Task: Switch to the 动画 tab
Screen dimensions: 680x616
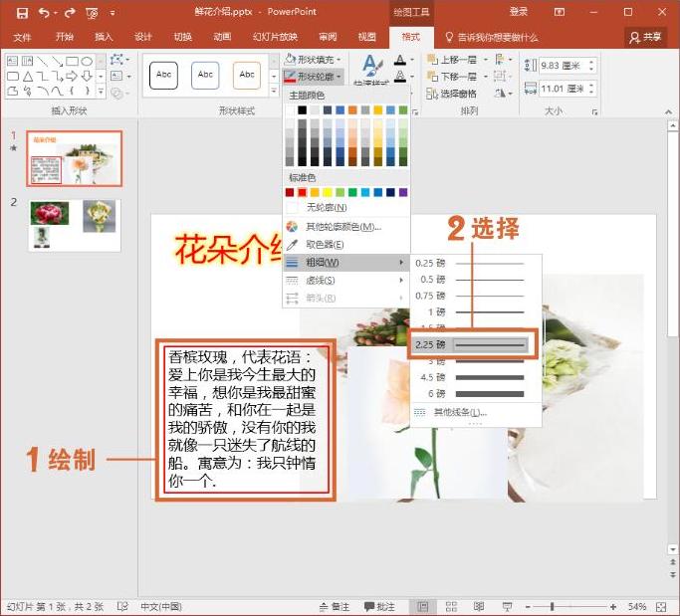Action: pyautogui.click(x=222, y=37)
